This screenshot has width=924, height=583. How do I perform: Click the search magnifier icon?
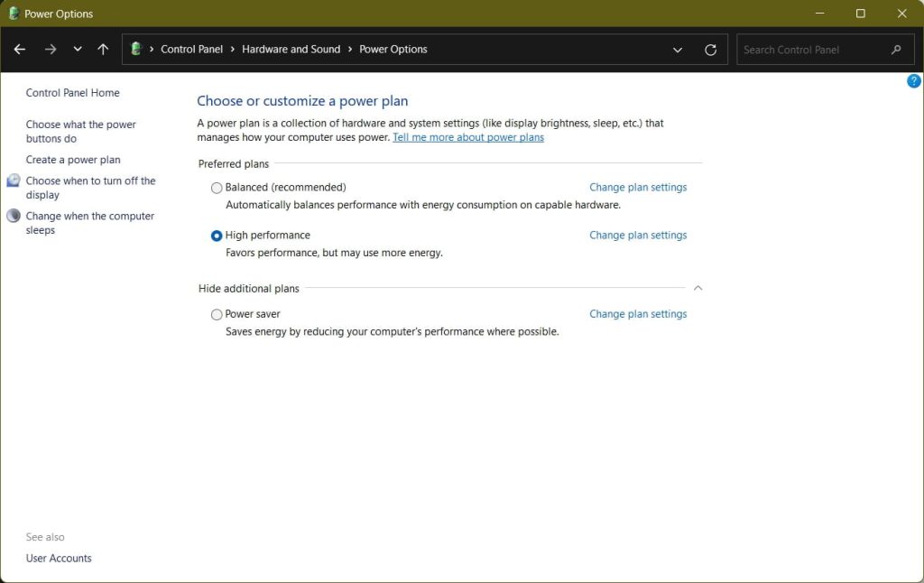point(896,49)
